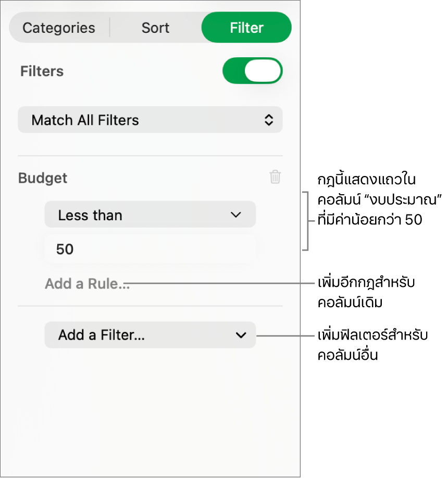Screen dimensions: 448x478
Task: Select the Filter tab
Action: pos(246,28)
